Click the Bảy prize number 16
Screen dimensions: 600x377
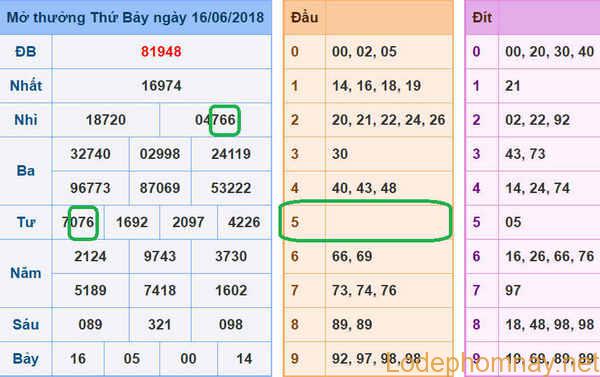(78, 359)
